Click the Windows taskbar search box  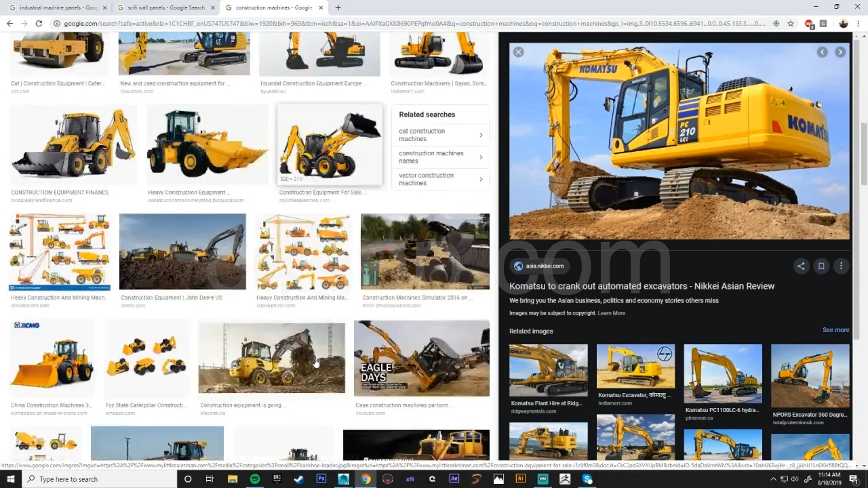coord(99,479)
